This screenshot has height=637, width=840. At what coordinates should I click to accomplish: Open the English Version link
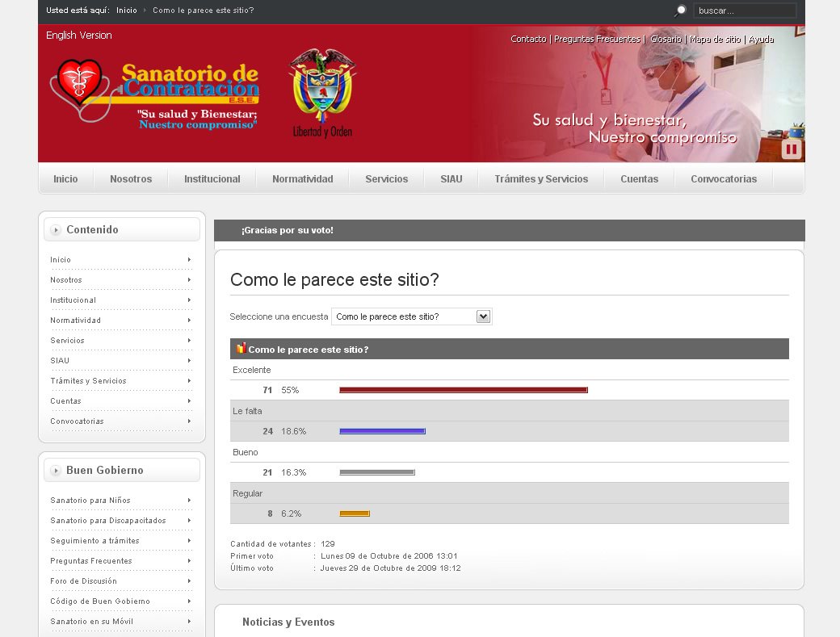78,36
